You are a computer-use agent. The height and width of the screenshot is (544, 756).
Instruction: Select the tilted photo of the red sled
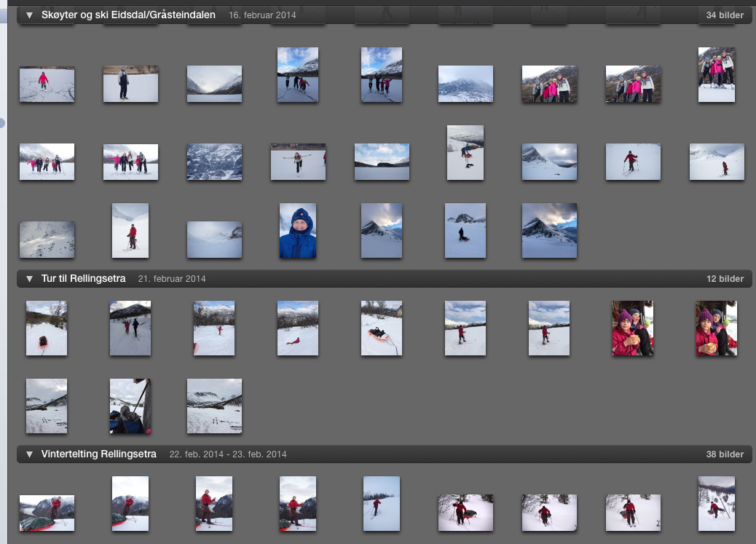382,328
